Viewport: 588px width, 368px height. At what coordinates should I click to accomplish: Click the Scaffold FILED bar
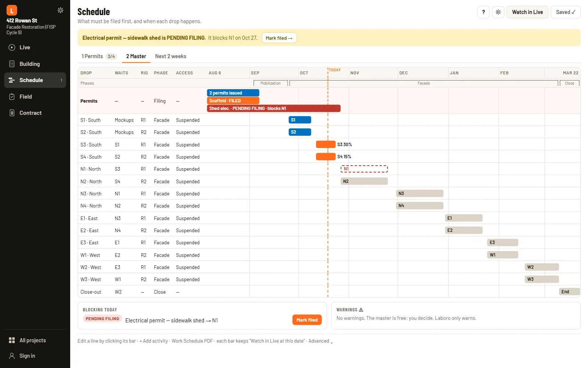233,101
